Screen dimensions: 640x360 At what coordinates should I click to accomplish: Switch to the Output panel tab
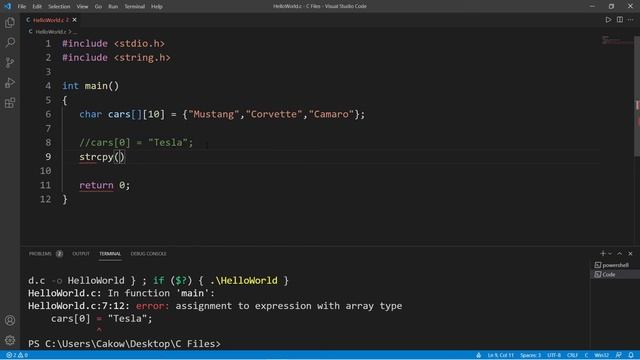click(x=81, y=253)
